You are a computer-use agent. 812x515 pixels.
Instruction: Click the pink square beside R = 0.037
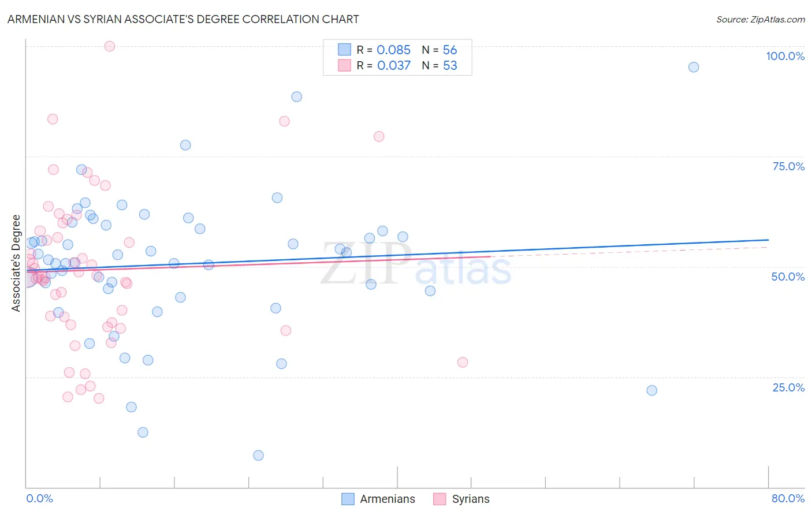click(x=345, y=65)
